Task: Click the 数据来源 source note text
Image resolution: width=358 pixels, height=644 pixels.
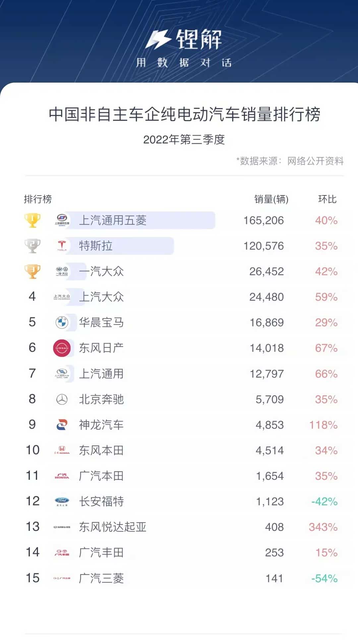Action: (290, 161)
